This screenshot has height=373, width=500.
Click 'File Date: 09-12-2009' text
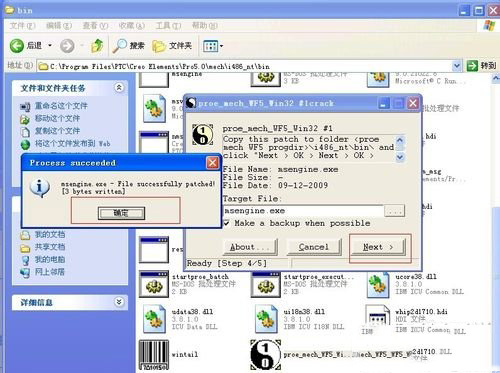click(275, 185)
